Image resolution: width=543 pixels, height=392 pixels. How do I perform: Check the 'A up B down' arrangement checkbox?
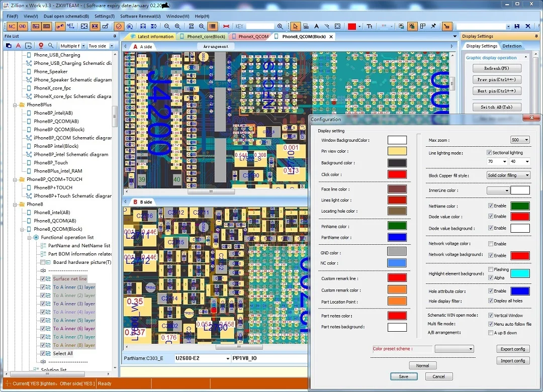490,332
